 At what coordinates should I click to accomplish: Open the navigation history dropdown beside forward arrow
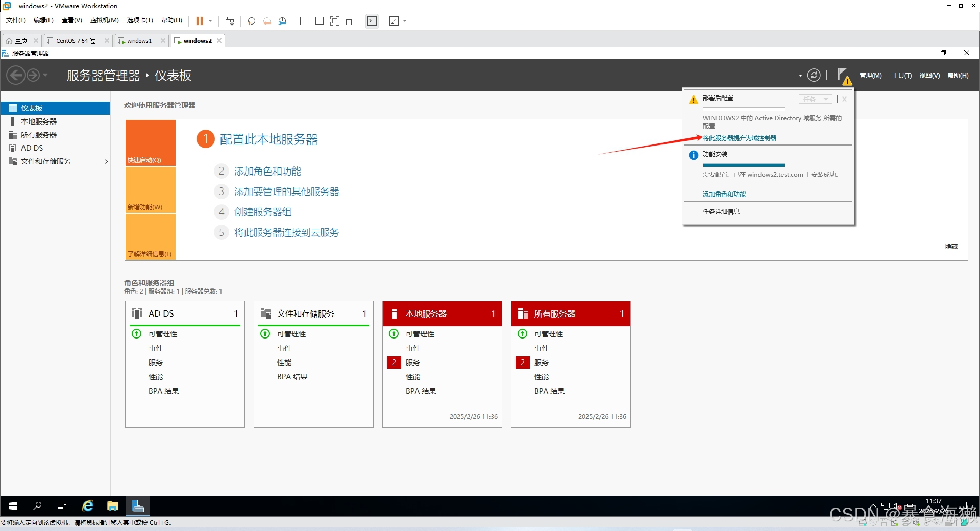[45, 75]
